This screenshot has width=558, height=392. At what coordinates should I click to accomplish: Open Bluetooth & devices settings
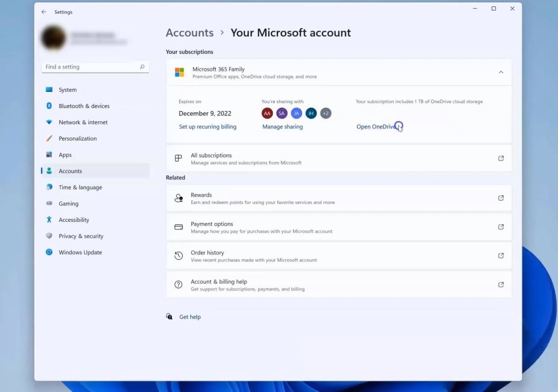click(x=49, y=105)
